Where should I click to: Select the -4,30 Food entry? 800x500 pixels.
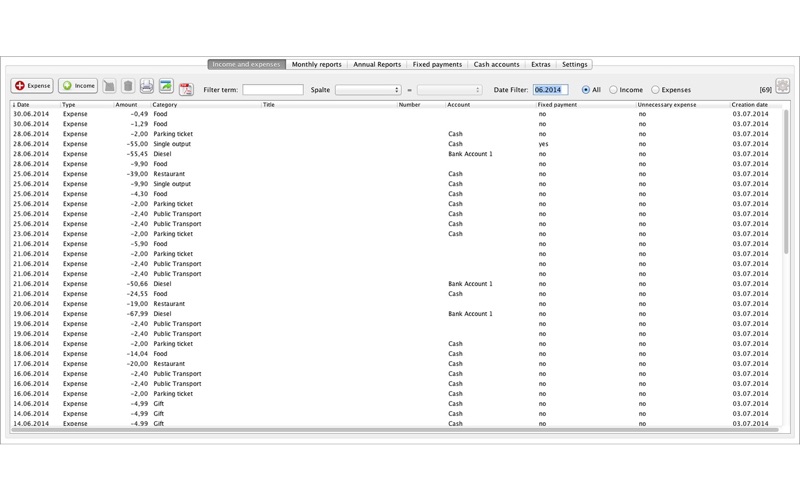click(396, 194)
